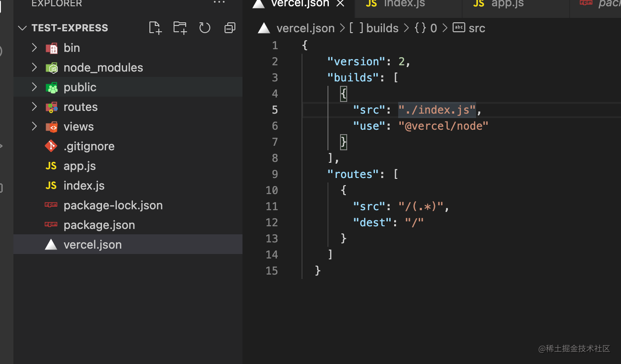Click the "/(.*)" value on line 11

[x=421, y=206]
